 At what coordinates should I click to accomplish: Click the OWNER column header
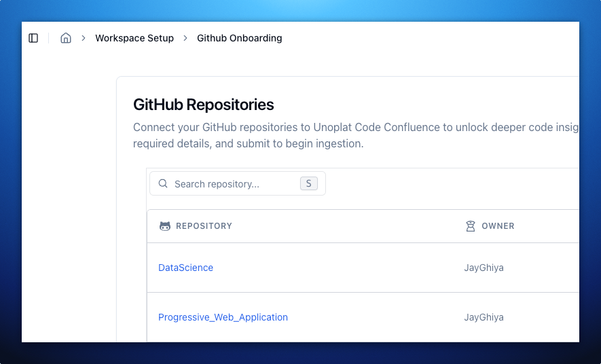point(498,226)
